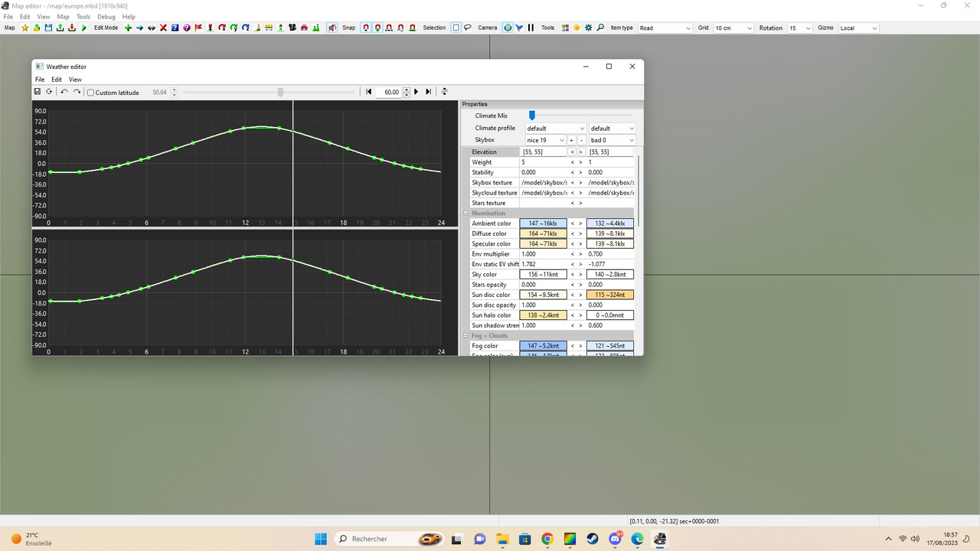Play the weather time preview
The width and height of the screenshot is (980, 551).
click(416, 92)
